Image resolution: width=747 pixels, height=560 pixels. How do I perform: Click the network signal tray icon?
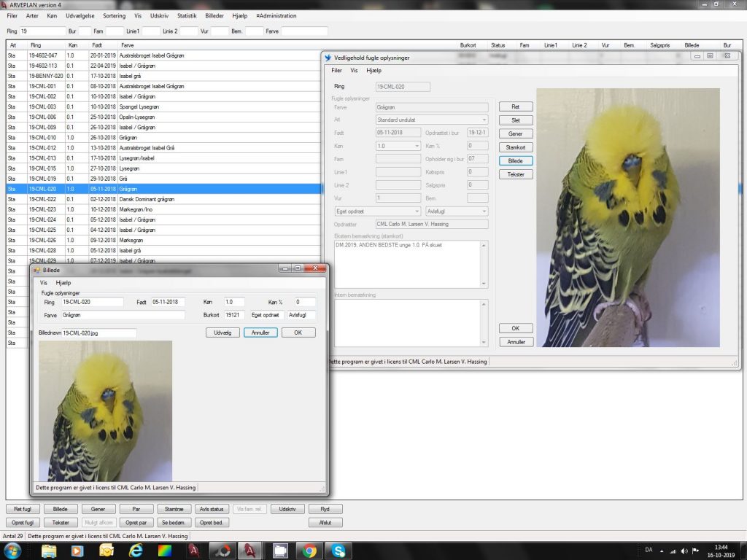tap(673, 551)
